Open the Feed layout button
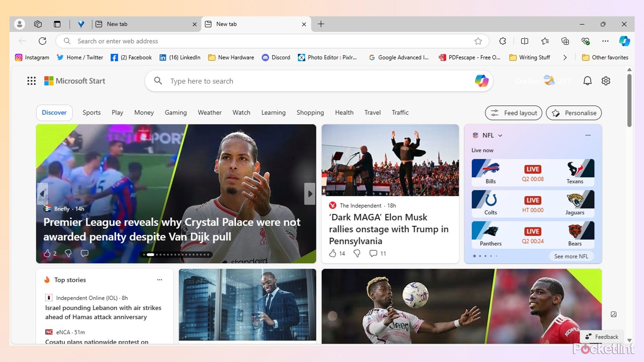The width and height of the screenshot is (644, 362). pos(513,113)
